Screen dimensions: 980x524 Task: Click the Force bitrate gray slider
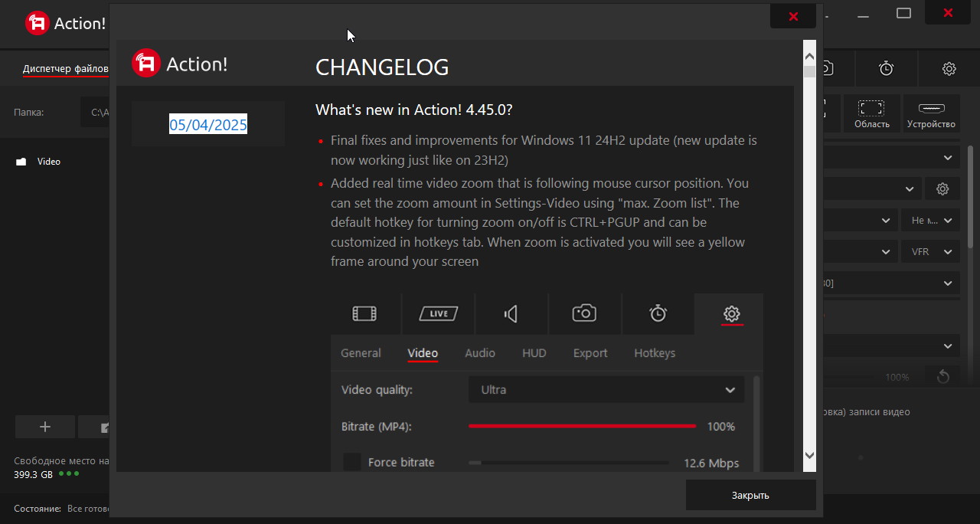pyautogui.click(x=568, y=463)
